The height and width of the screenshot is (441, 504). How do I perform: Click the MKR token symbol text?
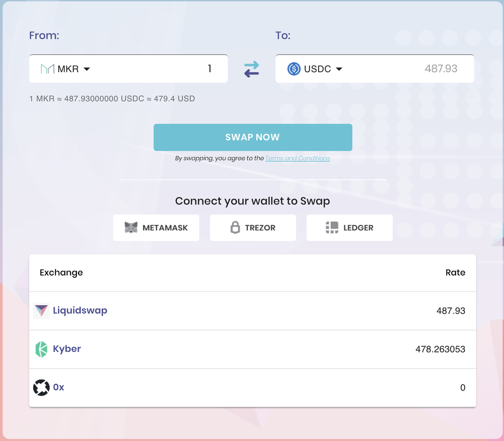pos(68,69)
